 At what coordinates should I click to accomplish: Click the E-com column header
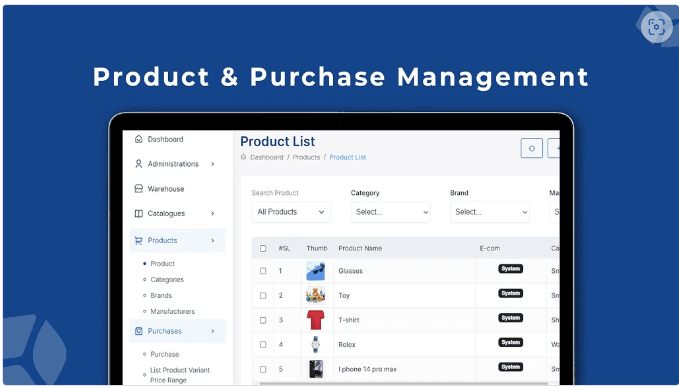click(x=490, y=249)
